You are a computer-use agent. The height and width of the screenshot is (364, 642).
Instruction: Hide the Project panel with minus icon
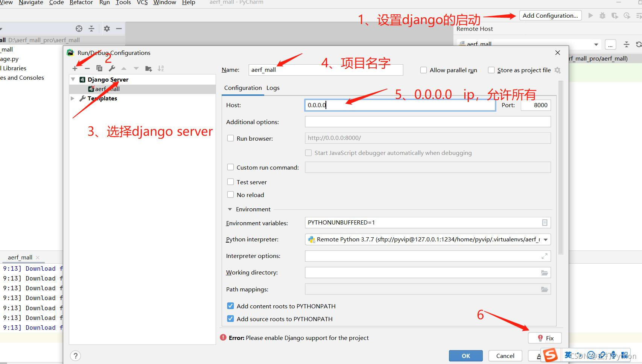pyautogui.click(x=119, y=29)
